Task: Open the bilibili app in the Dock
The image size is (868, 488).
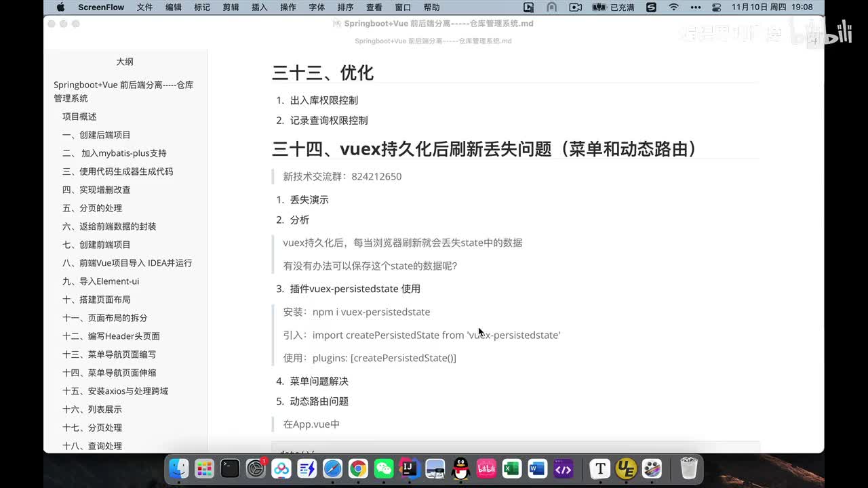Action: coord(487,468)
